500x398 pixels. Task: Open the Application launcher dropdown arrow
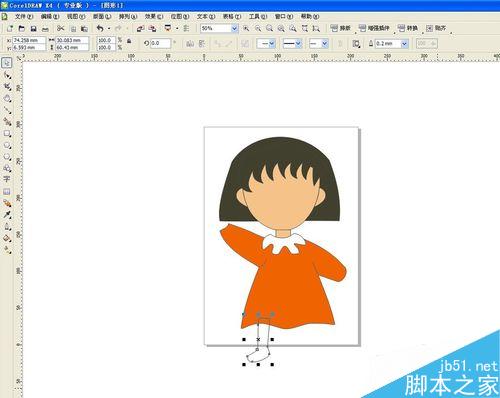coord(177,29)
